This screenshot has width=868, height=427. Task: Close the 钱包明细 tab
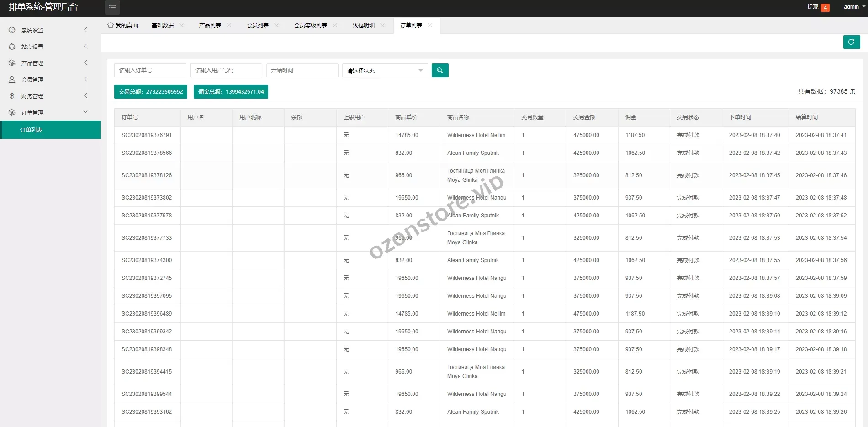click(382, 26)
